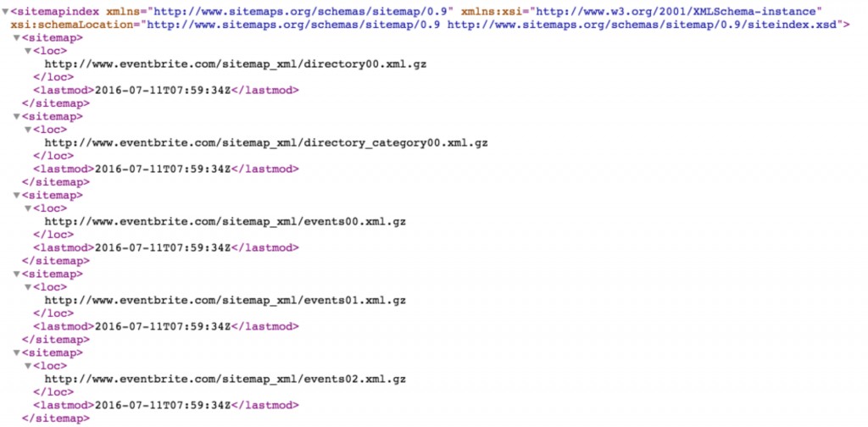Screen dimensions: 868x427
Task: Select the lastmod timestamp of directory_category00 sitemap
Action: click(x=163, y=169)
